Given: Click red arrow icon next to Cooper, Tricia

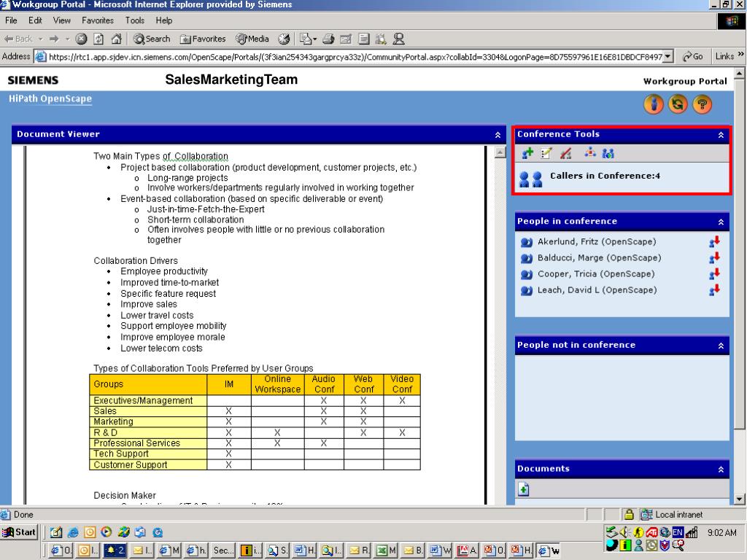Looking at the screenshot, I should [x=714, y=274].
